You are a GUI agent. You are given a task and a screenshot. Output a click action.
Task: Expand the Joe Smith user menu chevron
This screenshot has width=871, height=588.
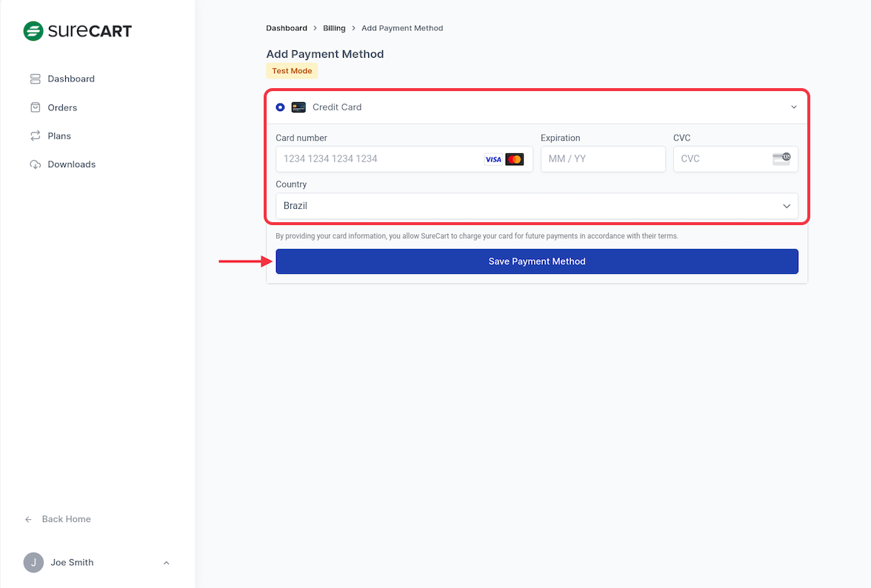(x=166, y=563)
